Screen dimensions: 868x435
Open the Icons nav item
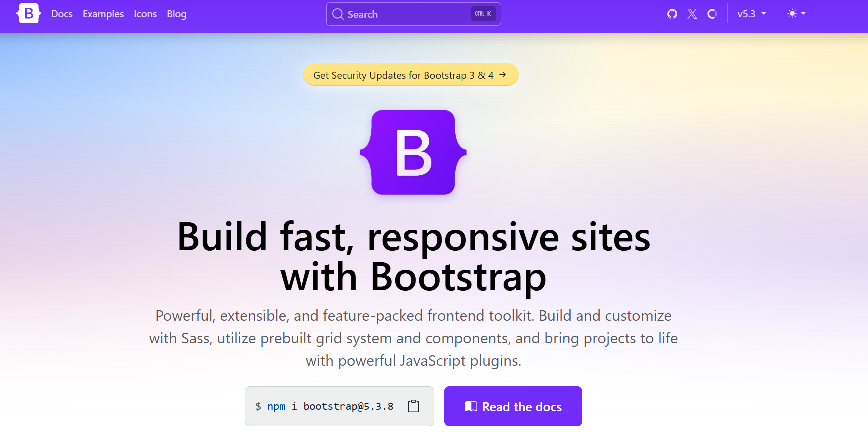click(x=145, y=14)
